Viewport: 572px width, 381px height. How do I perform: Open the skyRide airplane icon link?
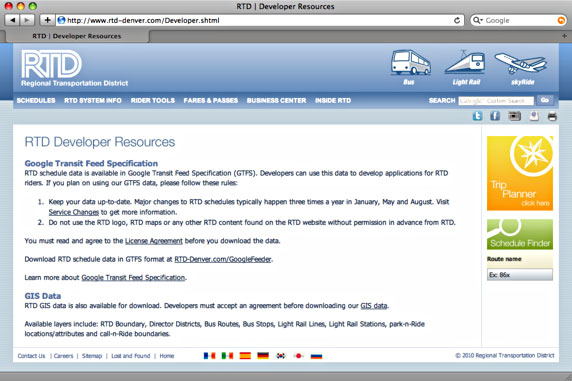coord(522,68)
